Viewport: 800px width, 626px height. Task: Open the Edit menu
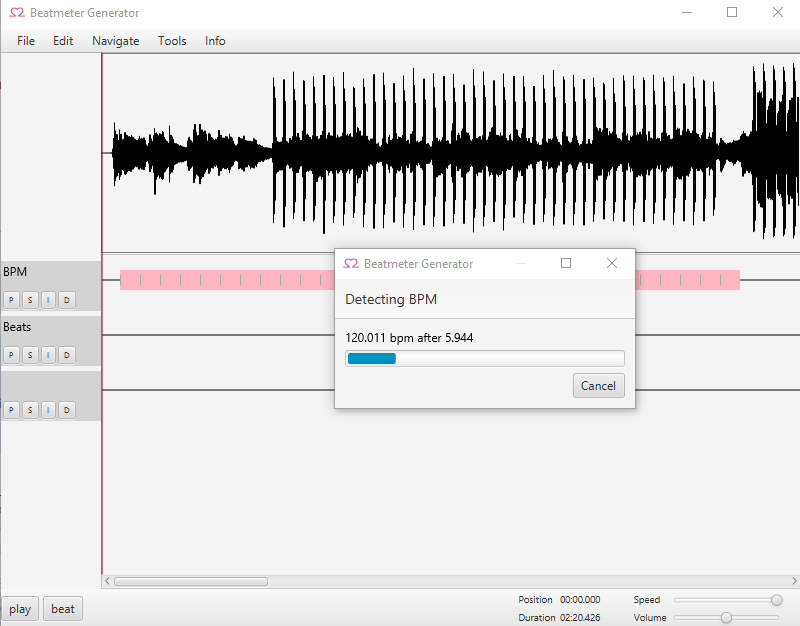click(63, 41)
